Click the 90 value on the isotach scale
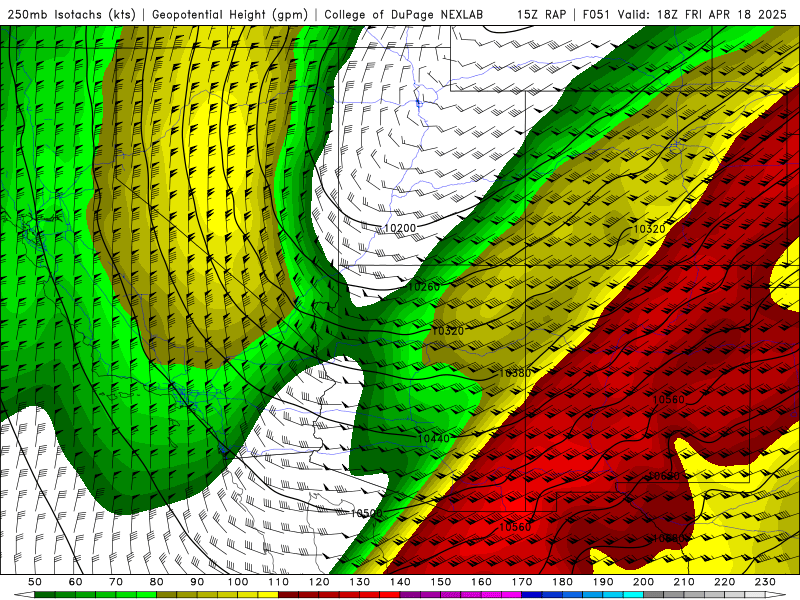The height and width of the screenshot is (600, 800). pyautogui.click(x=197, y=582)
